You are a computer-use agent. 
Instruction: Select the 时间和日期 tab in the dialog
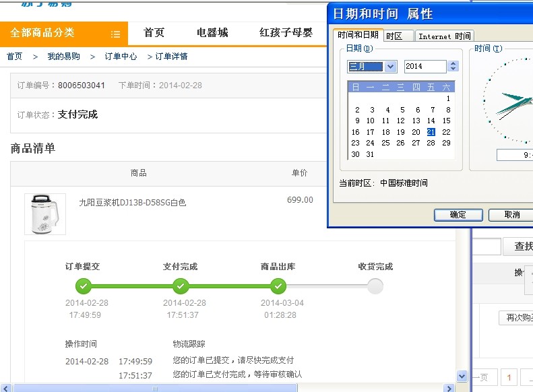tap(358, 35)
